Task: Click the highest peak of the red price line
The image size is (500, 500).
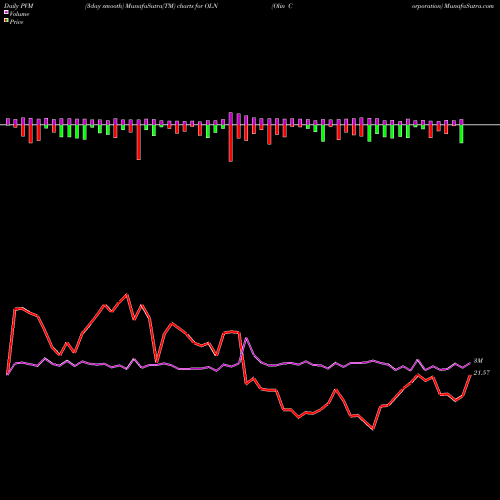Action: [127, 294]
